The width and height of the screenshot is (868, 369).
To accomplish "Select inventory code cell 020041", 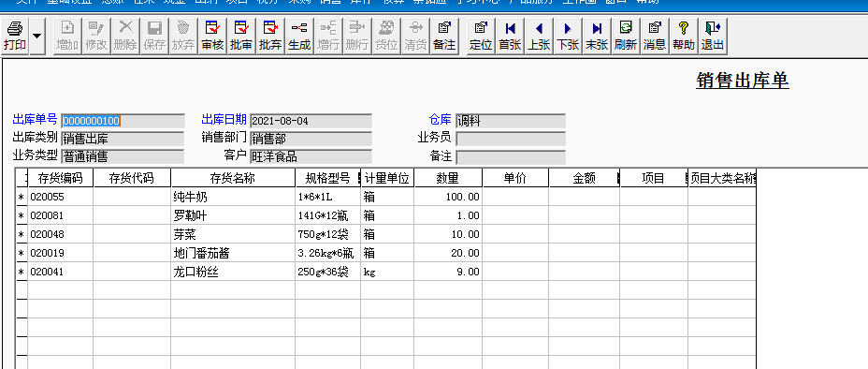I will 61,272.
